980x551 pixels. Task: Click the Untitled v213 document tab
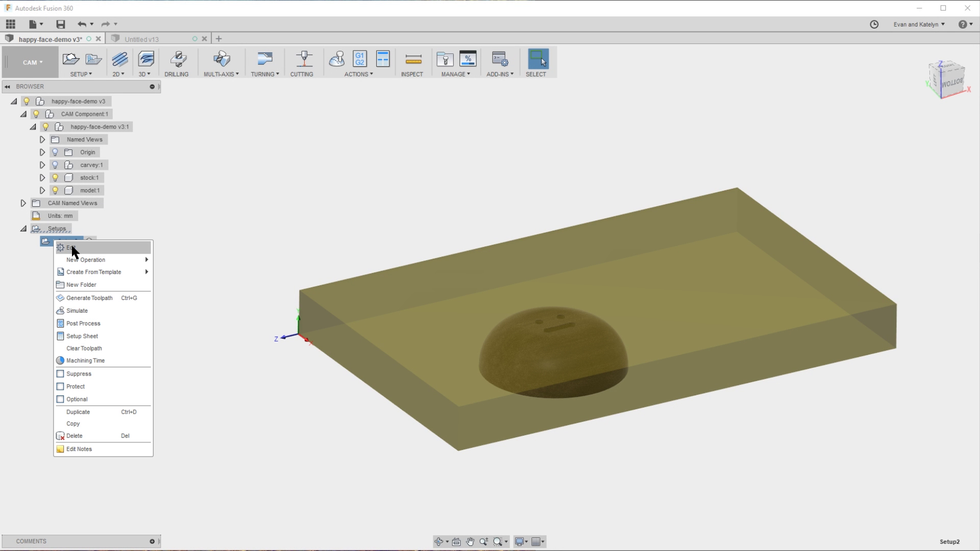[x=141, y=38]
